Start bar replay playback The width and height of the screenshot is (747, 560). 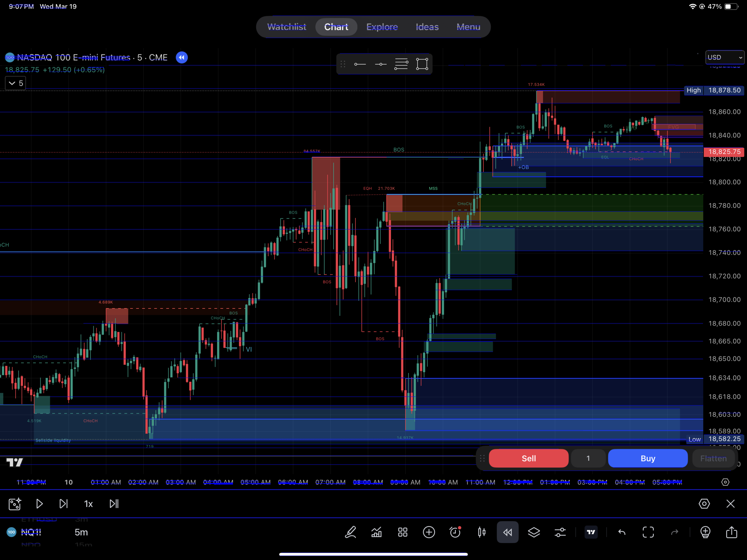pyautogui.click(x=39, y=504)
